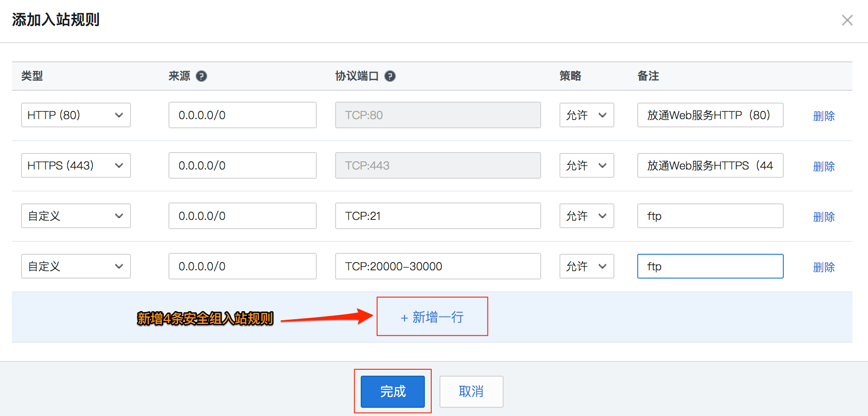Click the remark field 放通Web服务HTTPS (44
868x416 pixels.
[x=711, y=165]
